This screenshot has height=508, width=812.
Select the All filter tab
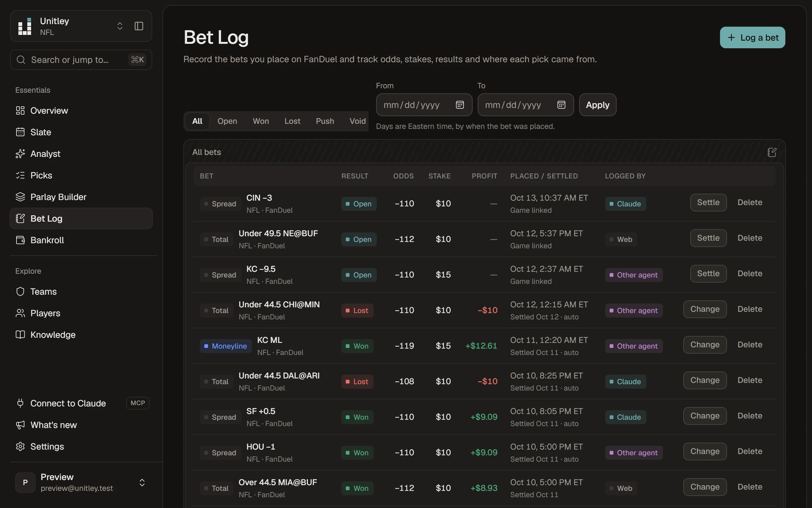coord(197,121)
